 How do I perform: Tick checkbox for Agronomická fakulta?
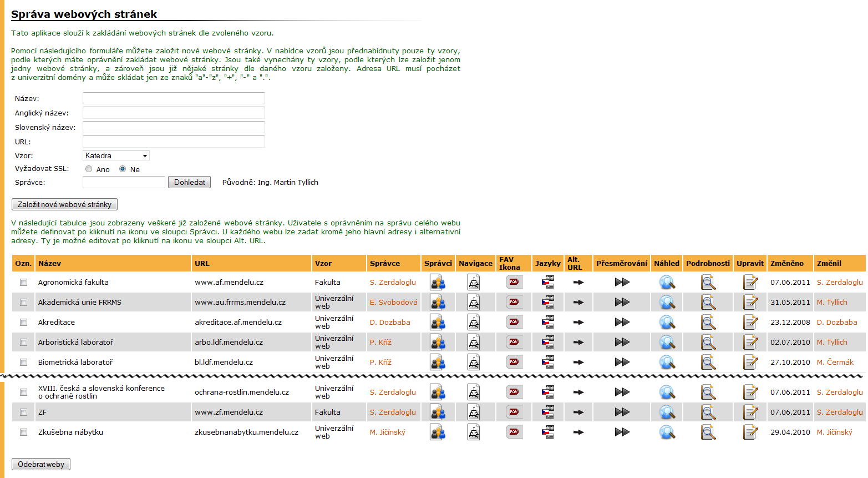point(23,283)
